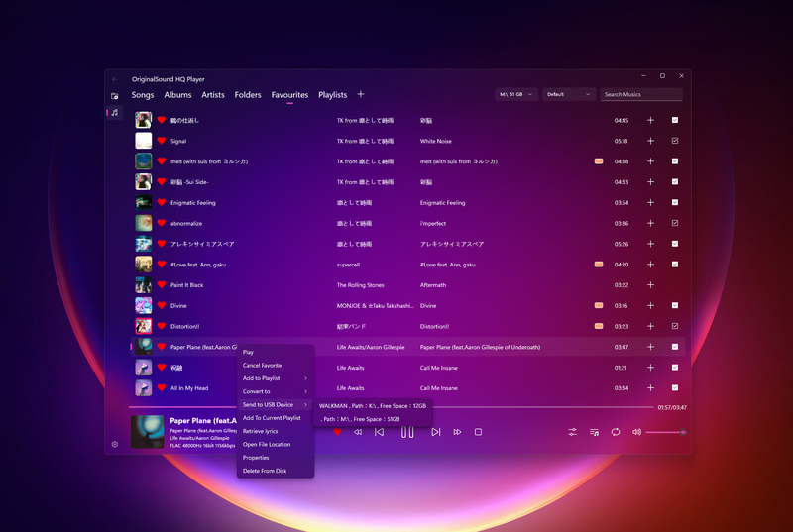Viewport: 793px width, 532px height.
Task: Open the equalizer settings icon
Action: (x=573, y=432)
